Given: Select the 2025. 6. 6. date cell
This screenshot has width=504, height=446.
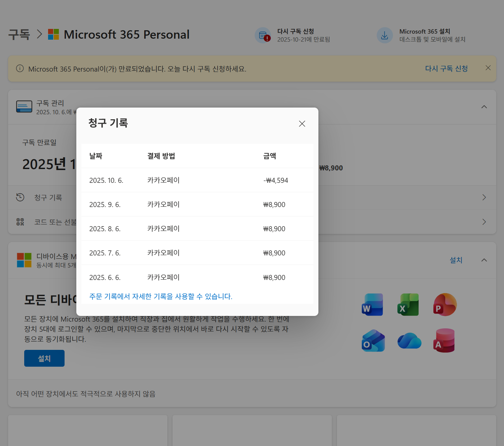Looking at the screenshot, I should [105, 278].
